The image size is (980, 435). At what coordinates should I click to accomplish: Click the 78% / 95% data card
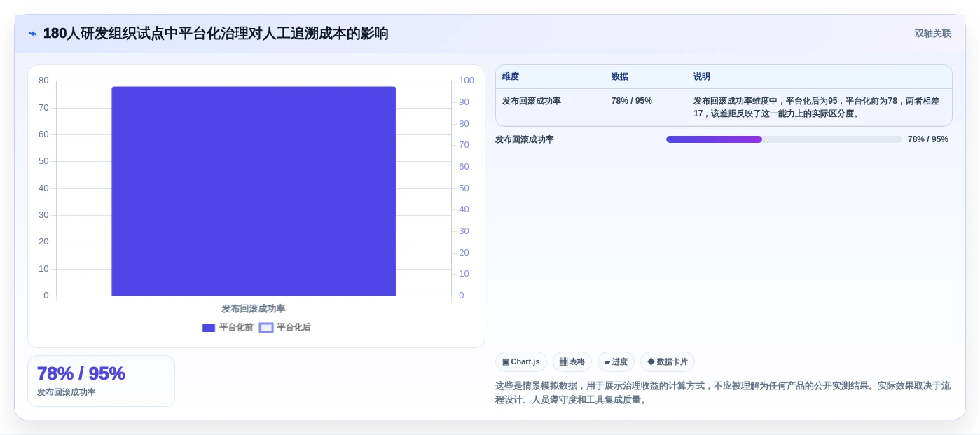pyautogui.click(x=101, y=381)
